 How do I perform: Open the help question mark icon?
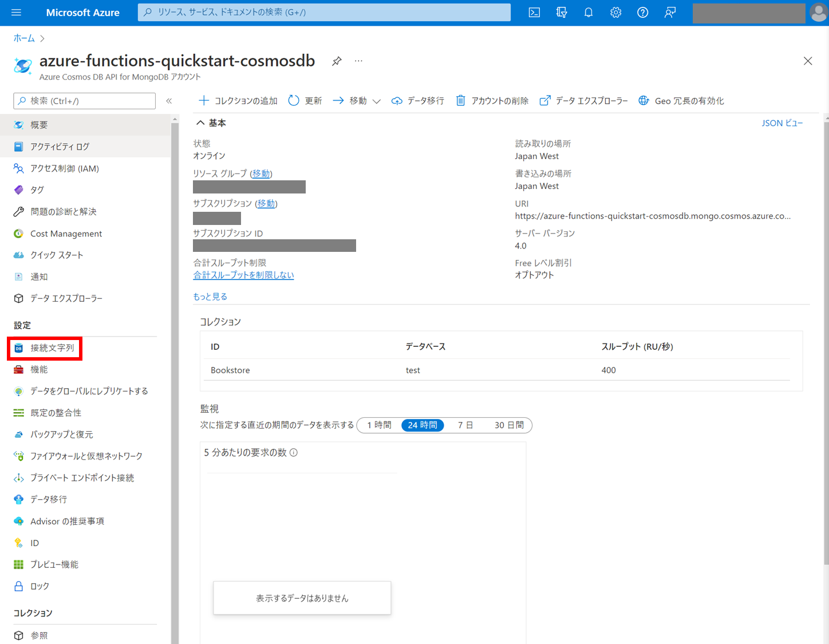coord(643,13)
